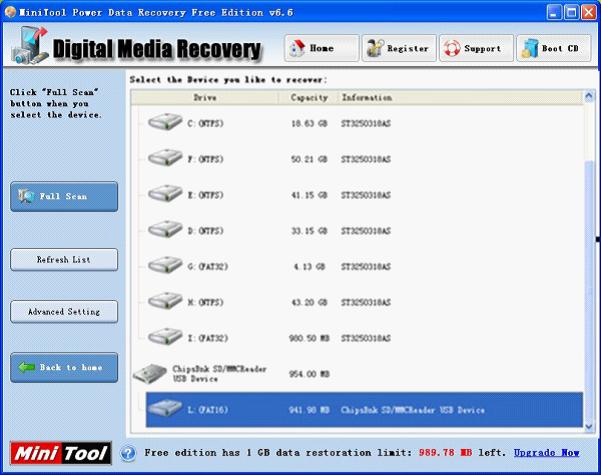Viewport: 601px width, 475px height.
Task: Go Back to home
Action: click(x=64, y=368)
